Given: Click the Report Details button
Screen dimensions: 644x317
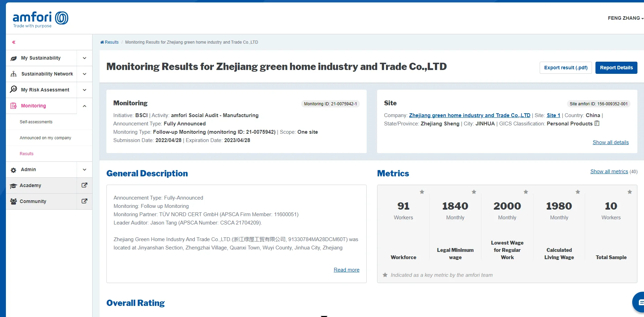Looking at the screenshot, I should point(616,68).
